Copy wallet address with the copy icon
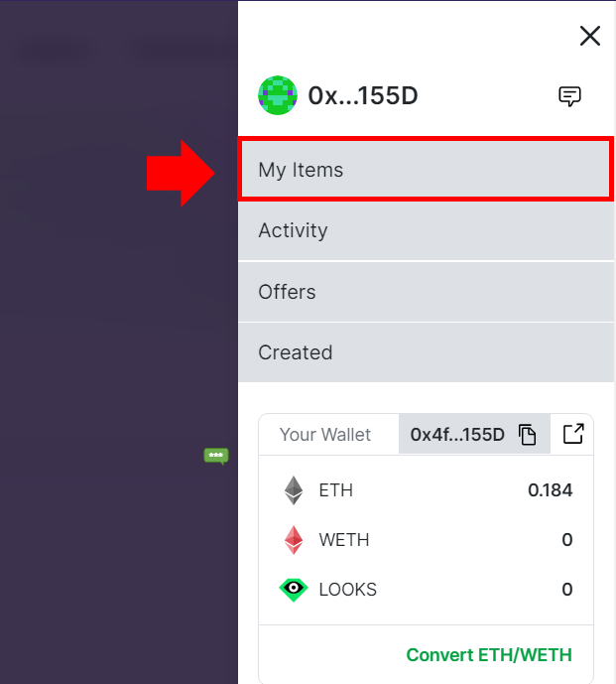 click(x=528, y=435)
